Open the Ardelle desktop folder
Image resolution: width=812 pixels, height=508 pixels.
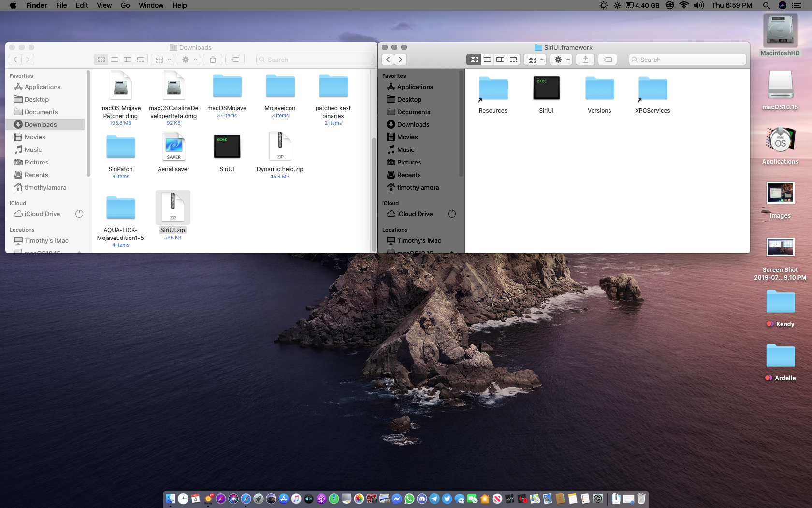780,356
